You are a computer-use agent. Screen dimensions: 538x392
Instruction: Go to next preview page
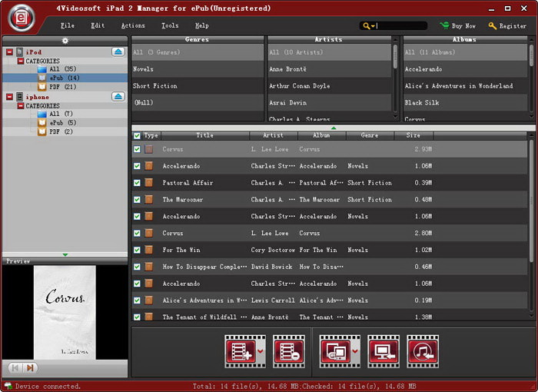click(x=30, y=368)
